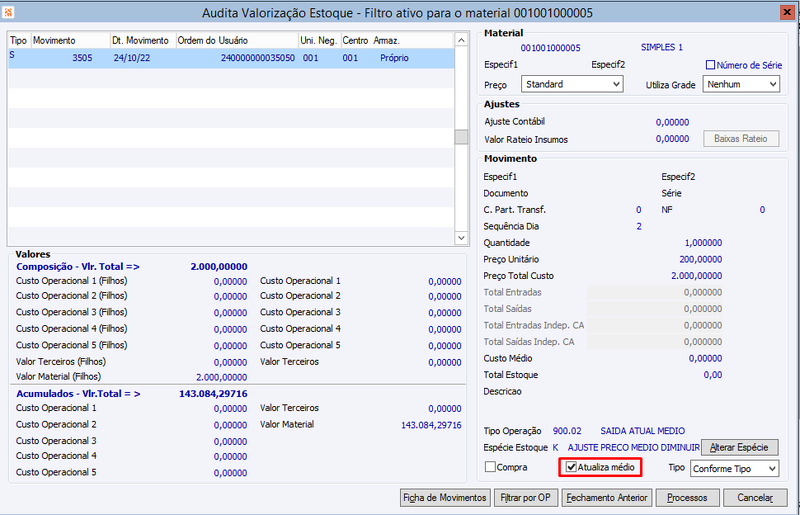This screenshot has height=515, width=800.
Task: Close the Audita Valorização Estoque window
Action: [787, 12]
